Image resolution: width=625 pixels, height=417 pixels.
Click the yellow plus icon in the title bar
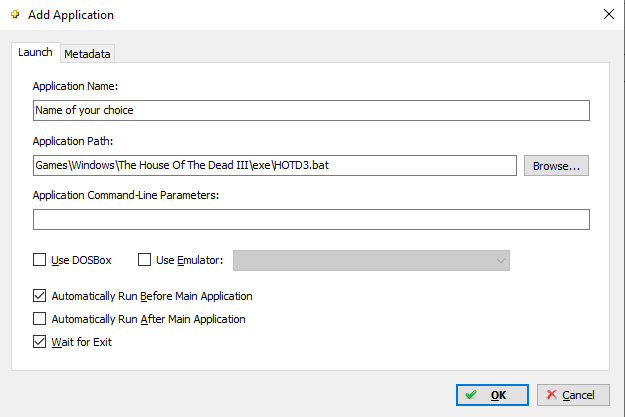pos(15,15)
